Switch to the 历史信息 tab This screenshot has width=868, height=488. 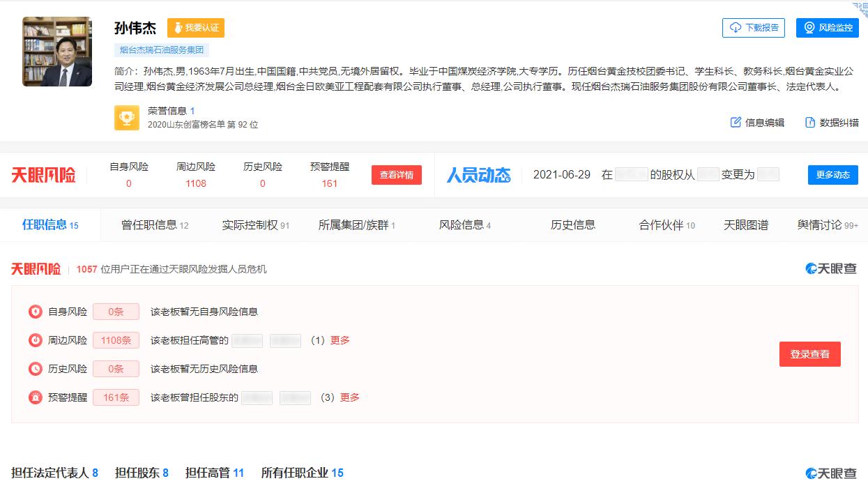click(573, 225)
